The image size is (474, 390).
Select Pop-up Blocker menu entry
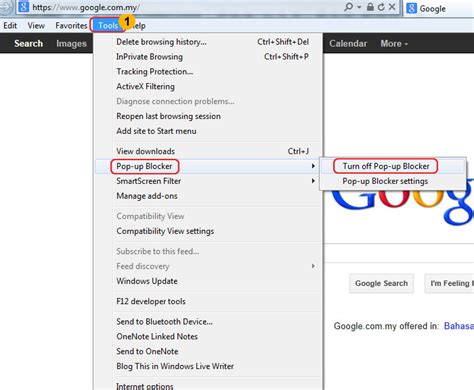(x=208, y=166)
